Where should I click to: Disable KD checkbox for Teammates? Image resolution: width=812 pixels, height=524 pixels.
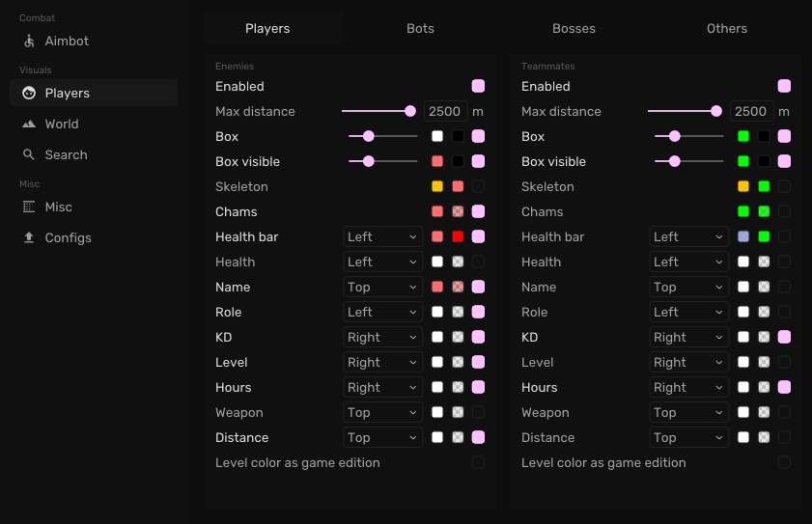pos(784,337)
